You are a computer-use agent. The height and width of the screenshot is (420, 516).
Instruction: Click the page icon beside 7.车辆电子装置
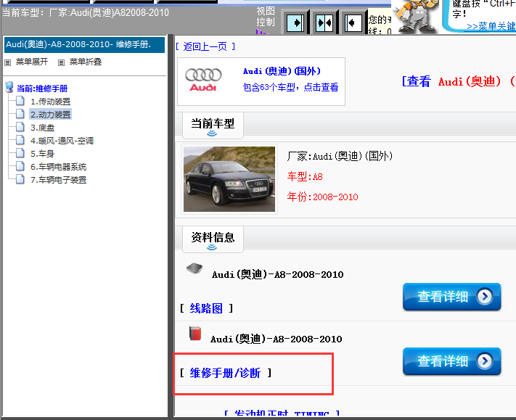[20, 179]
